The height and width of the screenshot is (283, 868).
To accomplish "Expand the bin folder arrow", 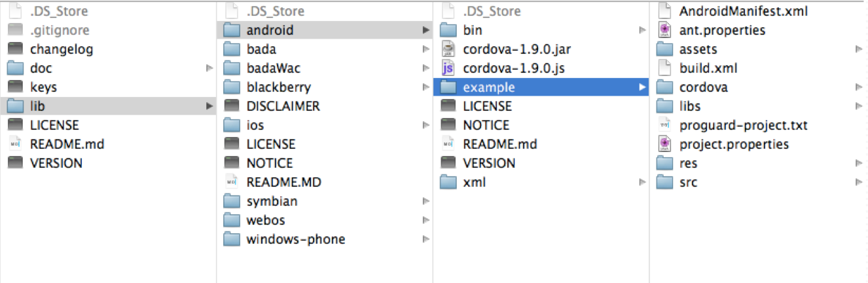I will pos(642,30).
